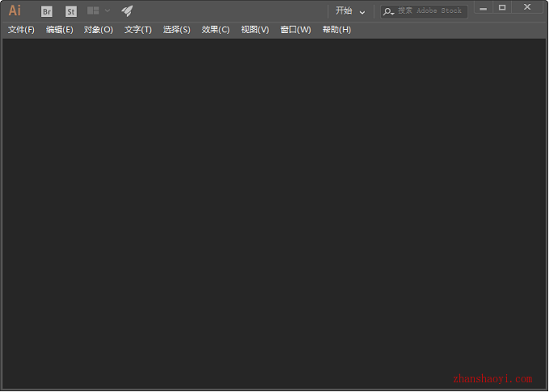Open the 窗口(W) menu

295,30
